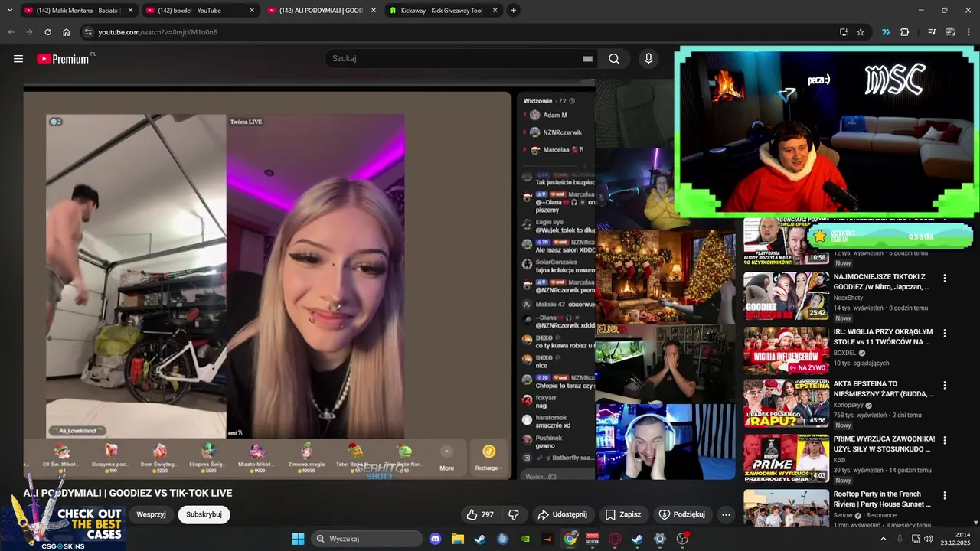The width and height of the screenshot is (980, 551).
Task: Open Voicemeeter from the taskbar
Action: (593, 539)
